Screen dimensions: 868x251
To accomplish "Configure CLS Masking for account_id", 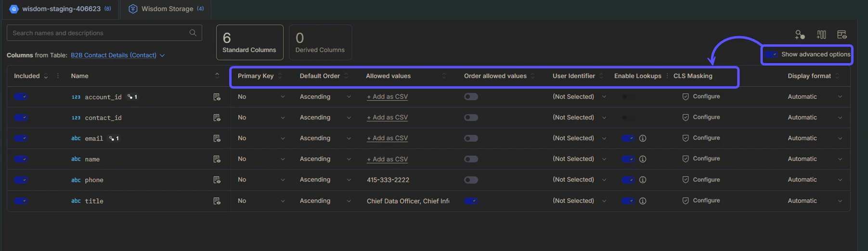I will [701, 97].
